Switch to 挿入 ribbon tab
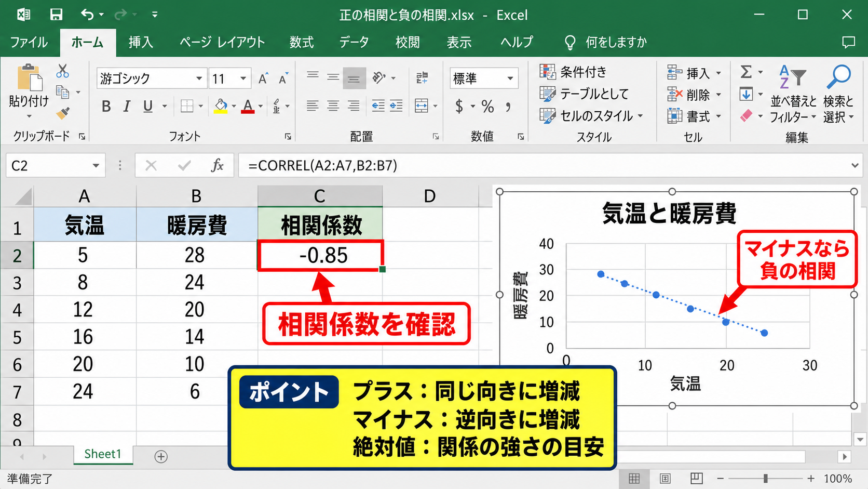Image resolution: width=868 pixels, height=489 pixels. coord(141,42)
